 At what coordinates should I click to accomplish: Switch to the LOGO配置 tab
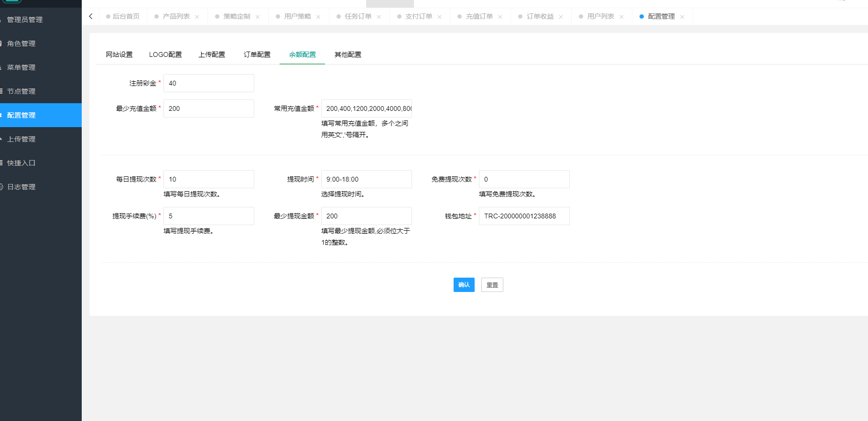165,54
